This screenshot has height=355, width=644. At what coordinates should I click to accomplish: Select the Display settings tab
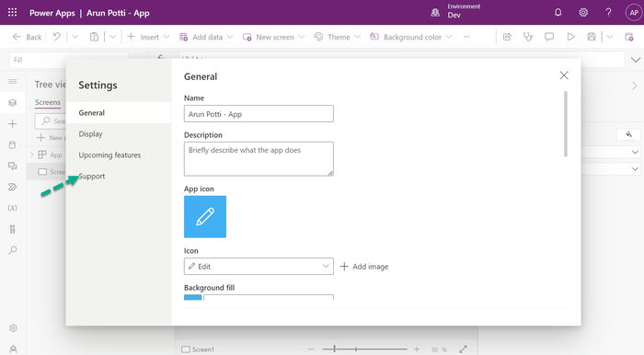pos(119,133)
